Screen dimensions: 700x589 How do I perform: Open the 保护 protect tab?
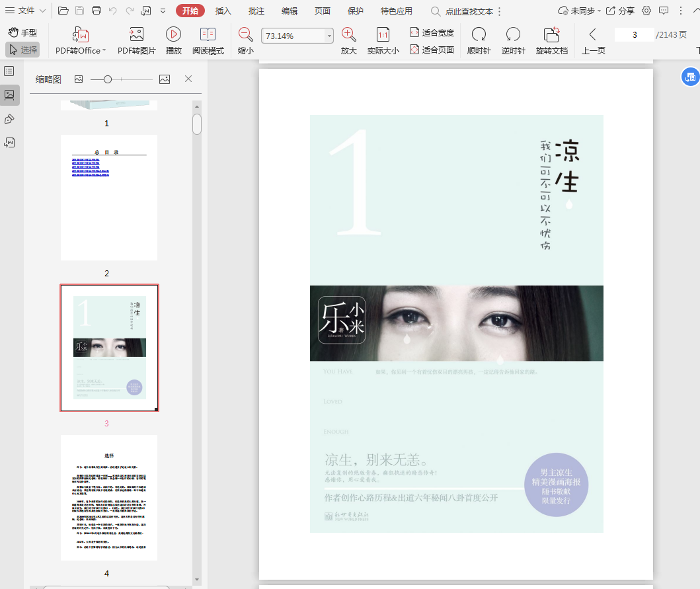click(x=355, y=11)
